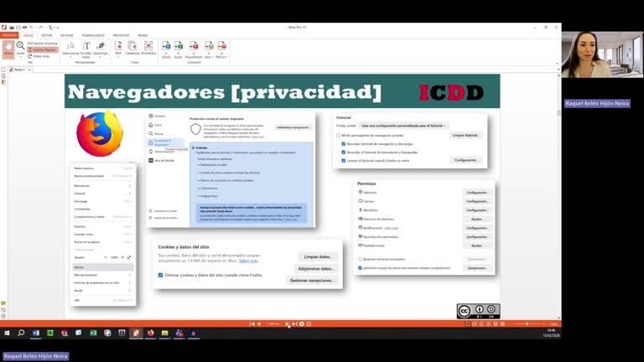The width and height of the screenshot is (644, 362).
Task: Close the Tema 1 document tab
Action: (x=29, y=70)
